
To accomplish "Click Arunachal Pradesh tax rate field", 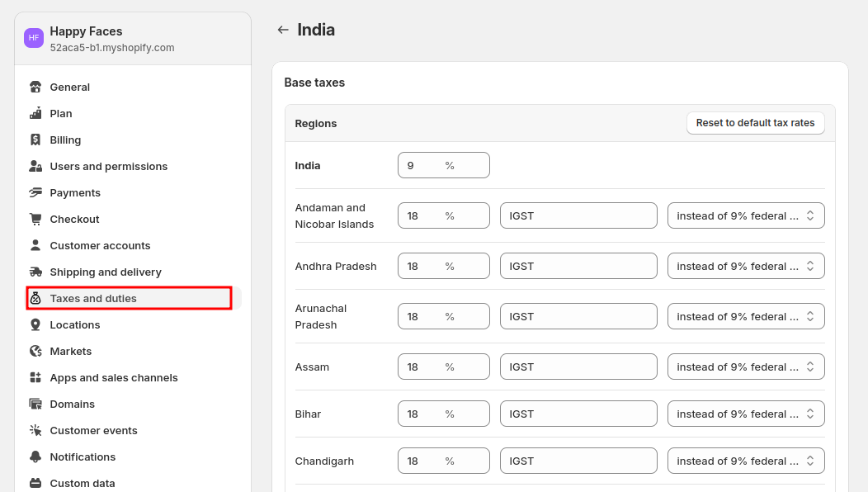I will click(443, 316).
